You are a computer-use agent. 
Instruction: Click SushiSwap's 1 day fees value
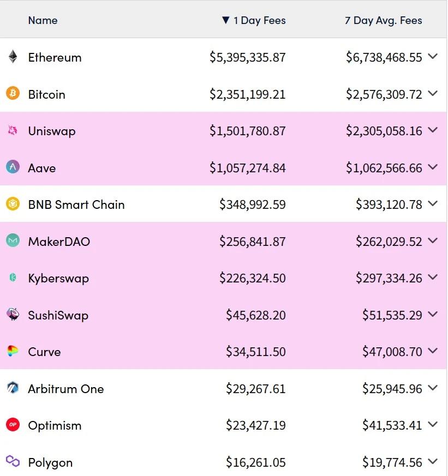[x=255, y=315]
